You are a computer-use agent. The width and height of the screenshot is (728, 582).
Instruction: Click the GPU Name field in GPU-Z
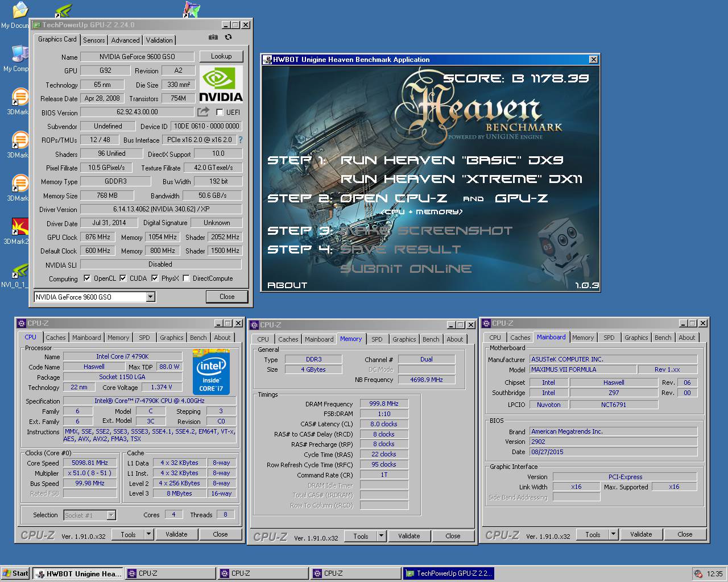tap(137, 57)
